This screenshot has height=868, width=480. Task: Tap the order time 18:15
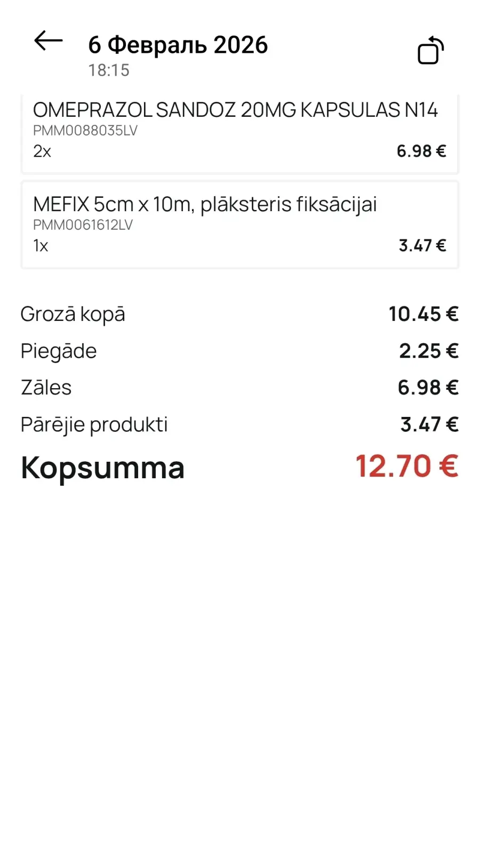click(x=109, y=70)
